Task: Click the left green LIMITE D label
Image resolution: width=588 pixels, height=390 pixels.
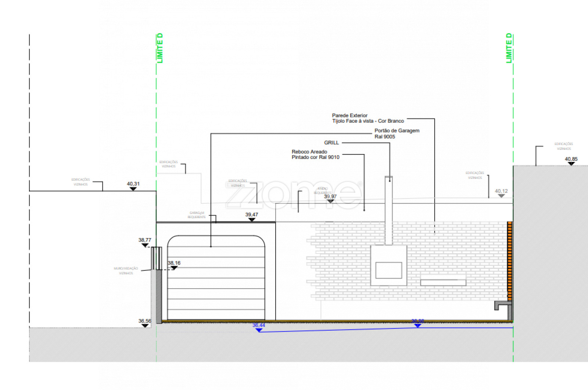Action: 160,48
